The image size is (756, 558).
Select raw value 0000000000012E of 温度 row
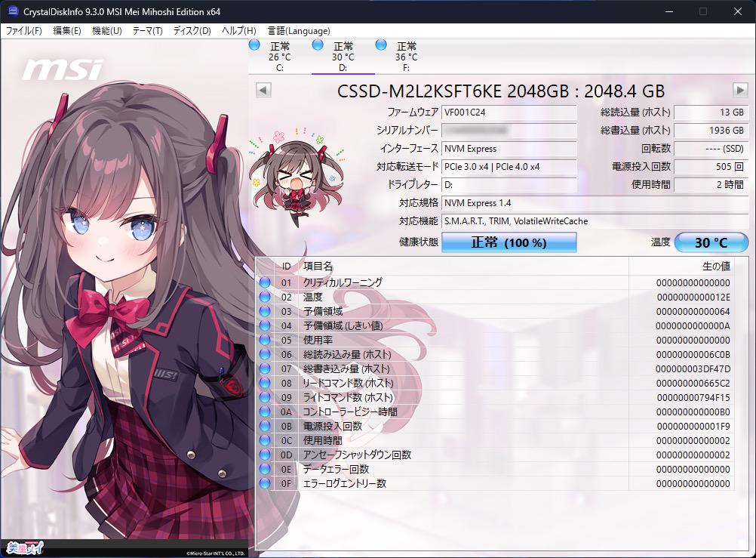693,297
